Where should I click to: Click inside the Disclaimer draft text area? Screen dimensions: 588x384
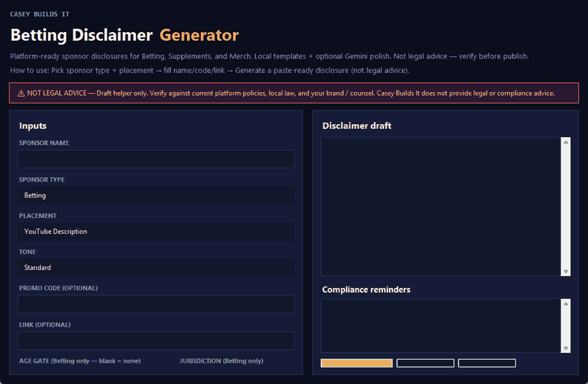pos(440,206)
